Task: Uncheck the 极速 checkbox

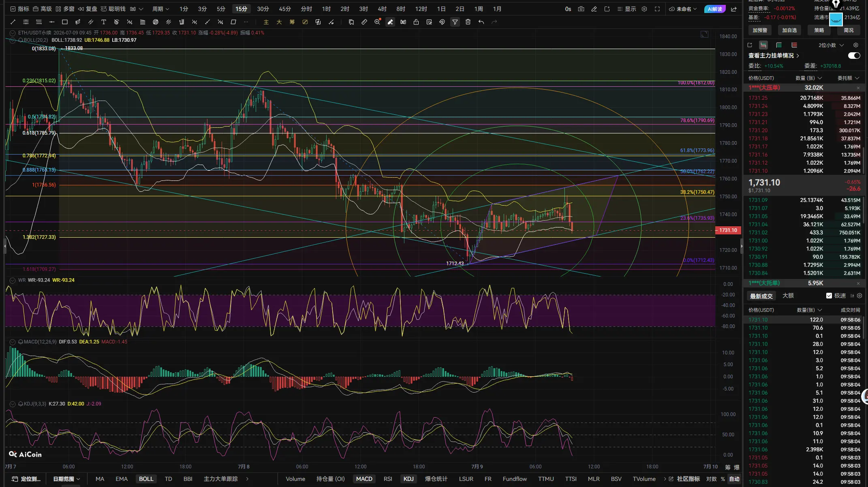Action: coord(829,296)
